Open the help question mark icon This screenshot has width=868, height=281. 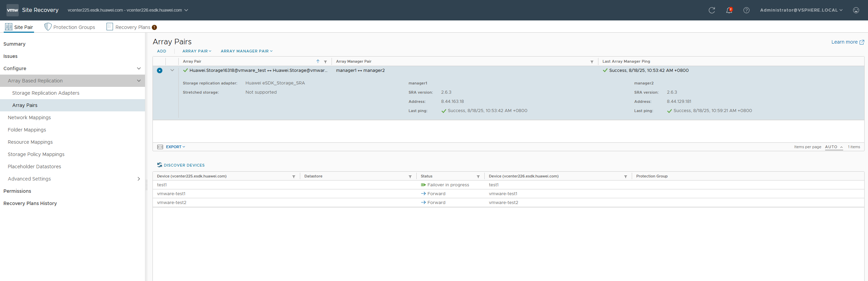[x=746, y=10]
